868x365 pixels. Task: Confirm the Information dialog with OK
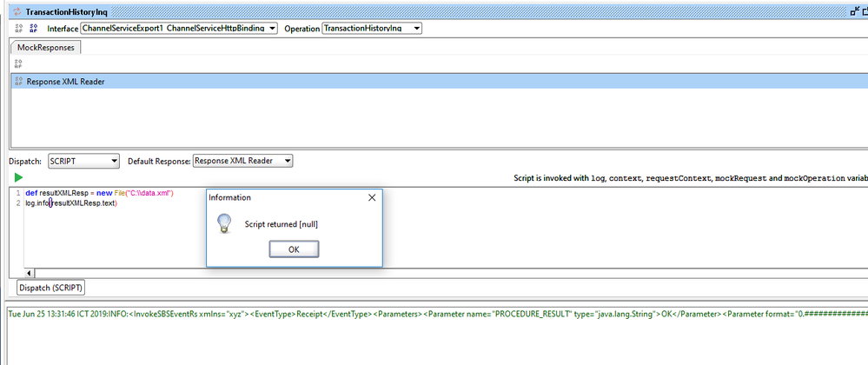(x=294, y=249)
